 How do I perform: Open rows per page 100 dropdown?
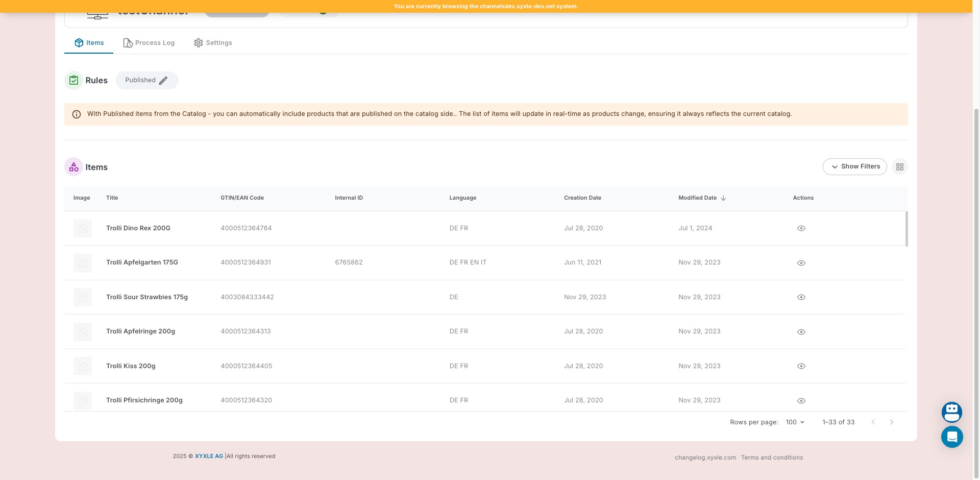pos(795,422)
